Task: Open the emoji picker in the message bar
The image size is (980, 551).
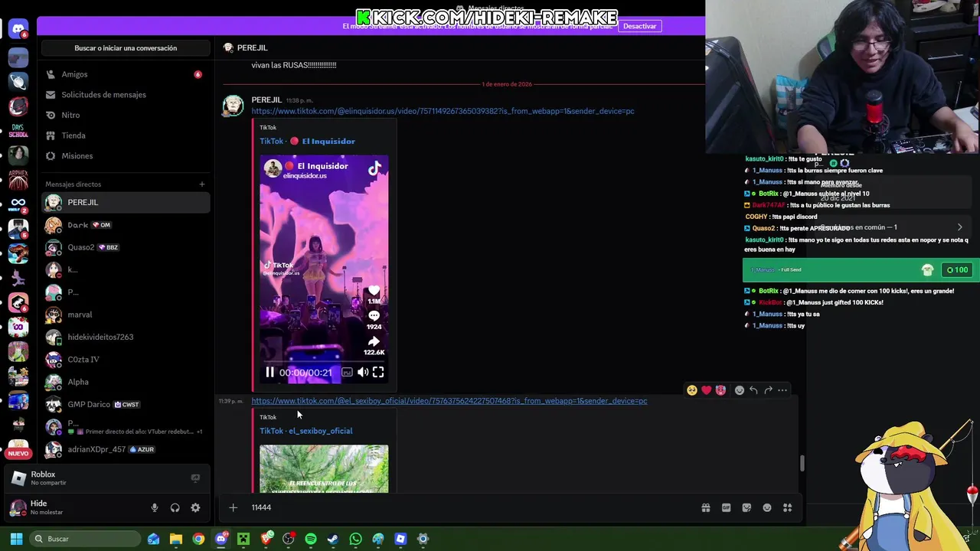Action: [767, 507]
